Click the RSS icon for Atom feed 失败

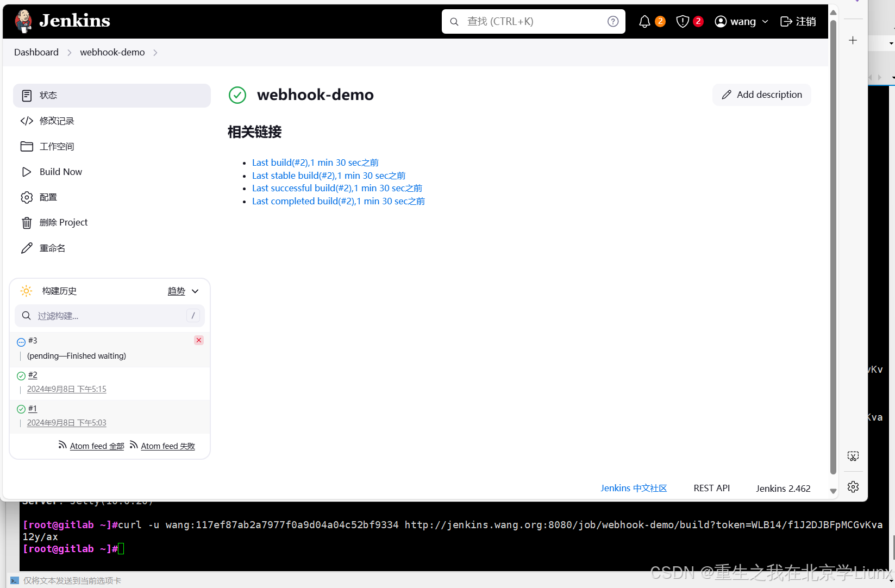pyautogui.click(x=134, y=445)
